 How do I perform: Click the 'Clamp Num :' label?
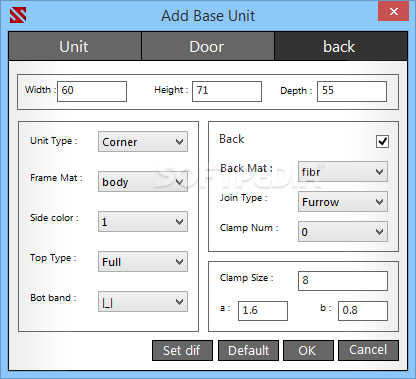(249, 228)
